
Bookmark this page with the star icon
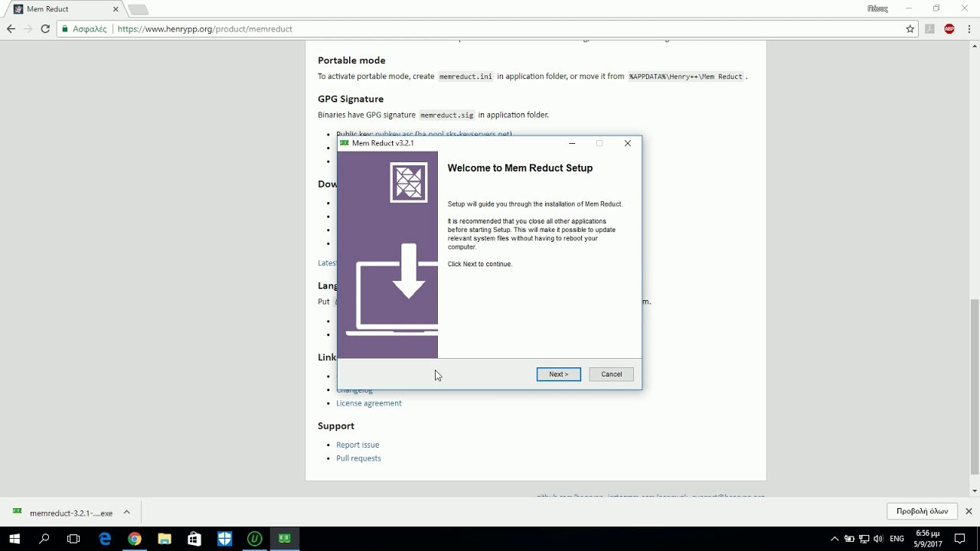910,29
